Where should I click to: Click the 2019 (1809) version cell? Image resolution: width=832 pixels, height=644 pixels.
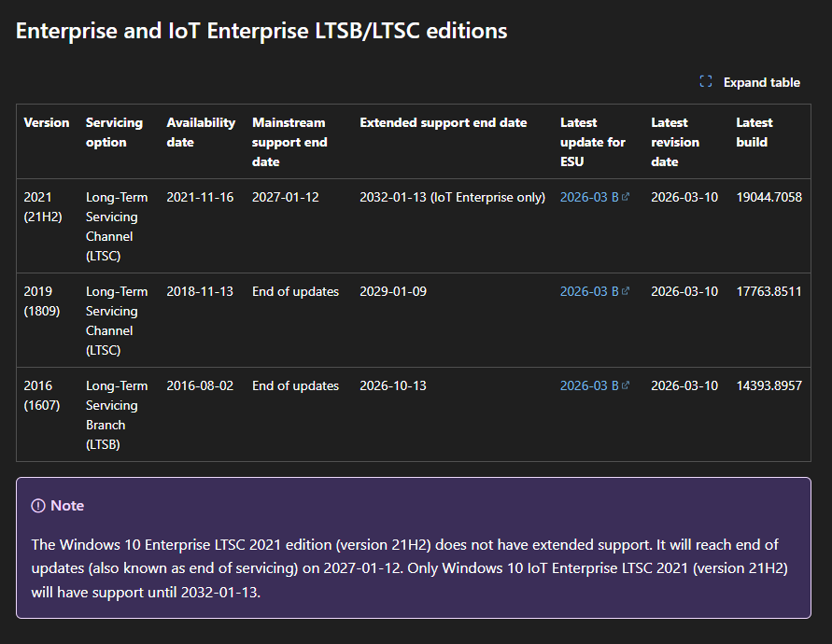pos(42,301)
